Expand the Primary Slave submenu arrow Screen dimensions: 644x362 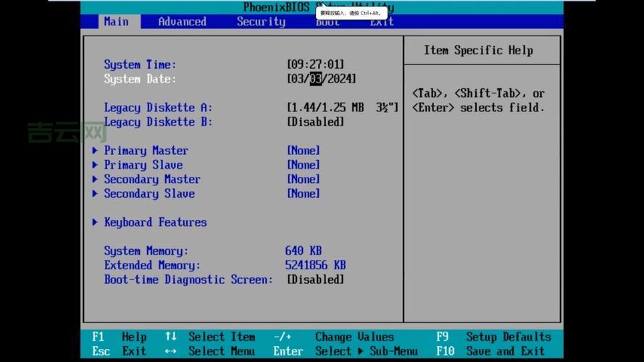[x=95, y=165]
